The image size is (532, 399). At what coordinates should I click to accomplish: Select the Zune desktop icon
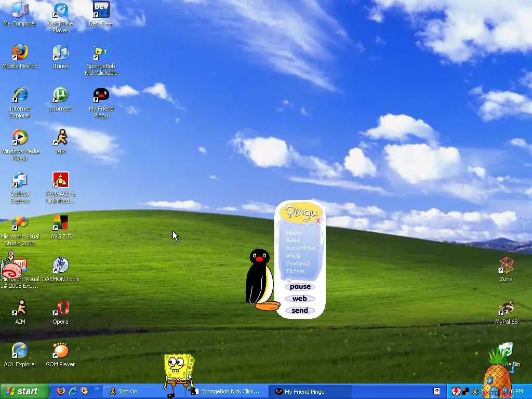click(506, 270)
